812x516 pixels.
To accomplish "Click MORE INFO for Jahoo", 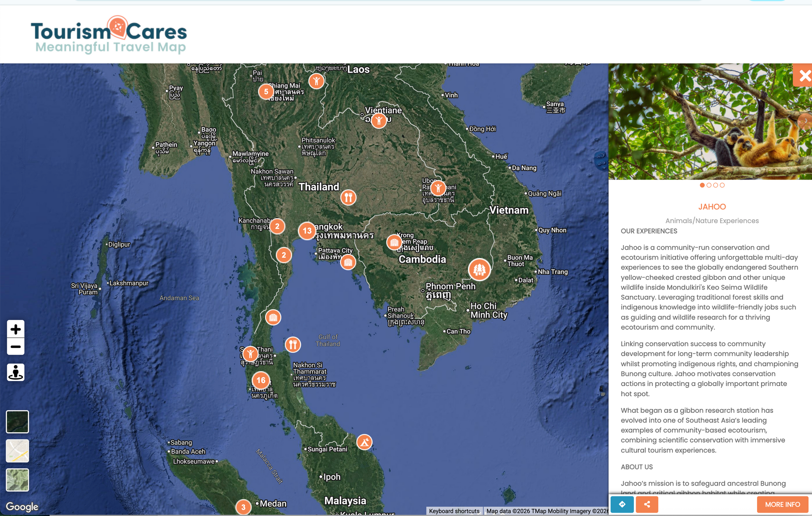I will (782, 504).
